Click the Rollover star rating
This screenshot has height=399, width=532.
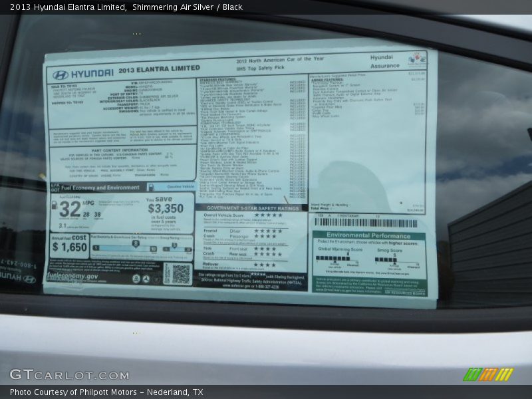coord(265,265)
